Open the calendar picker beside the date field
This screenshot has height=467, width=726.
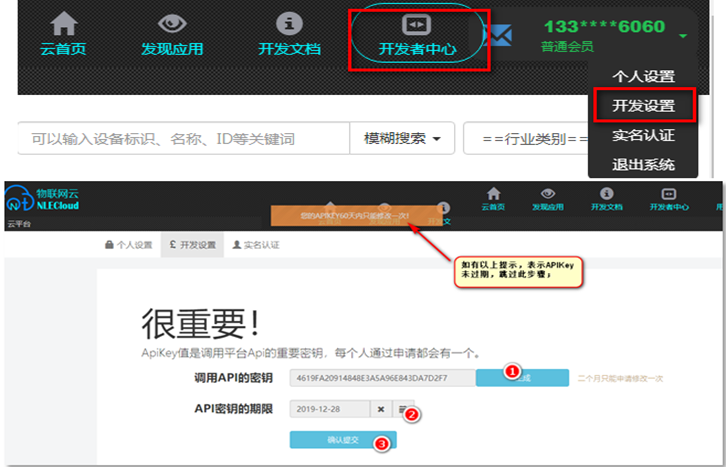pos(403,409)
